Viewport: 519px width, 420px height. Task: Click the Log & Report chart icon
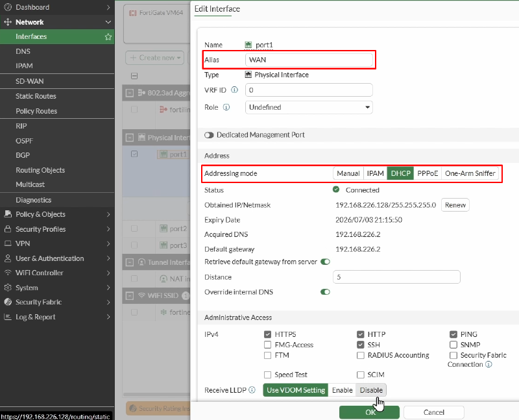8,317
